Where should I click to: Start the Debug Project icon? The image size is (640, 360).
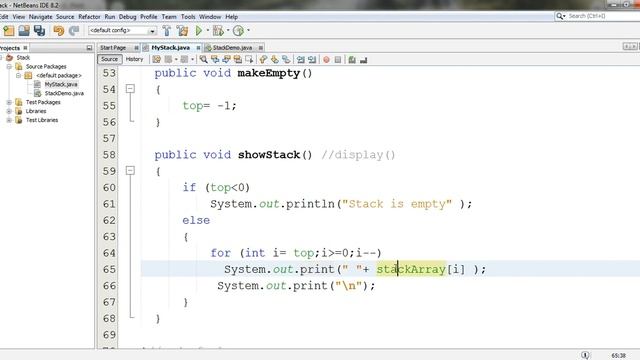(x=218, y=31)
